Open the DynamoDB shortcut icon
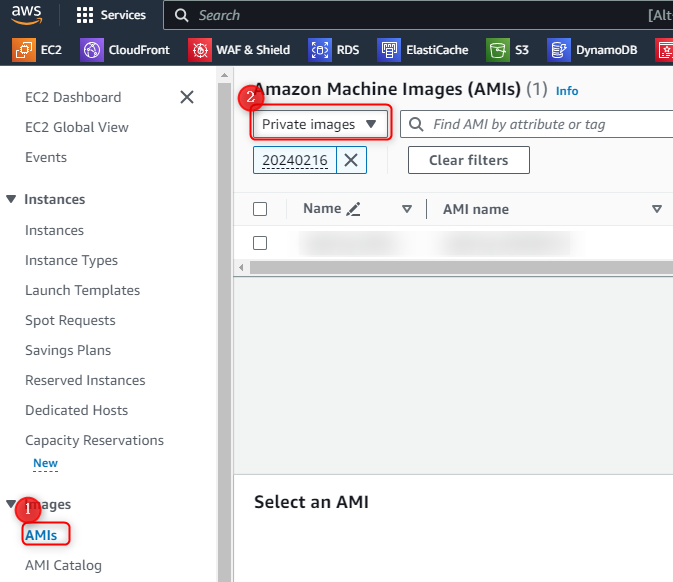 click(x=559, y=50)
